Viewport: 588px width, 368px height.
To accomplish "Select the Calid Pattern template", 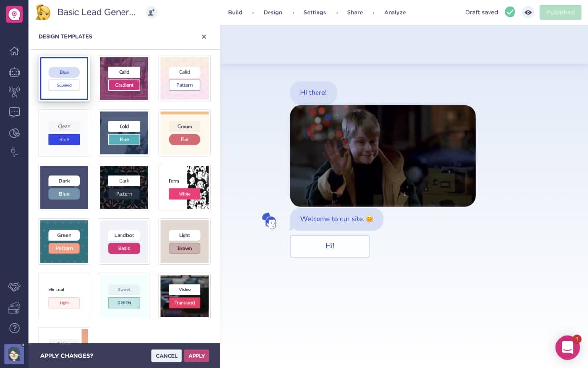I will 184,79.
